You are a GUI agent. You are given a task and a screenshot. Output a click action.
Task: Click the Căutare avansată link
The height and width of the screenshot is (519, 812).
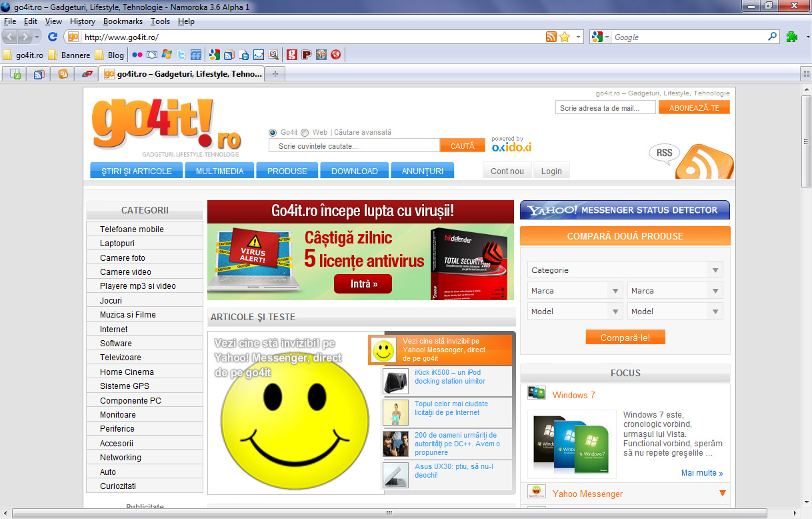[363, 133]
